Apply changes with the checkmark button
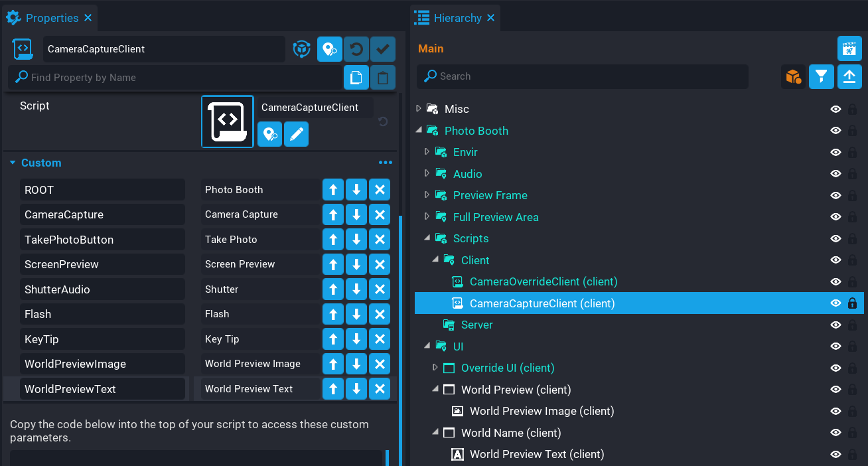Image resolution: width=868 pixels, height=466 pixels. point(383,48)
